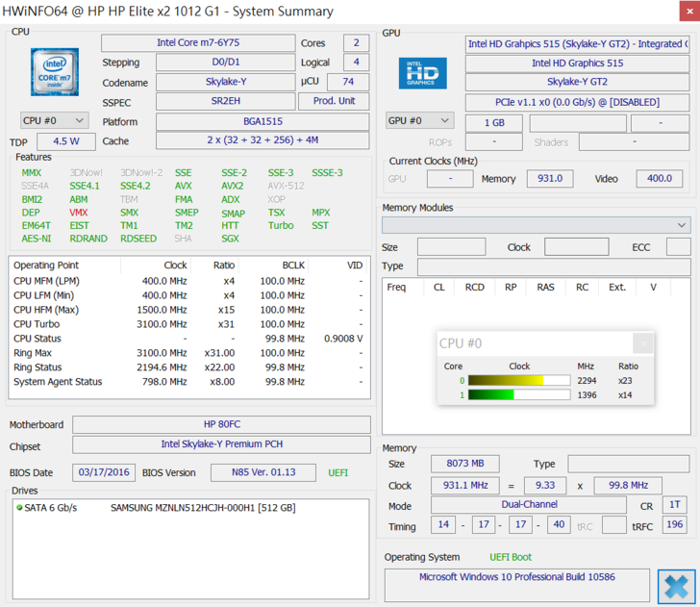Click the Windows 10 Professional OS field
Image resolution: width=700 pixels, height=607 pixels.
click(x=516, y=577)
